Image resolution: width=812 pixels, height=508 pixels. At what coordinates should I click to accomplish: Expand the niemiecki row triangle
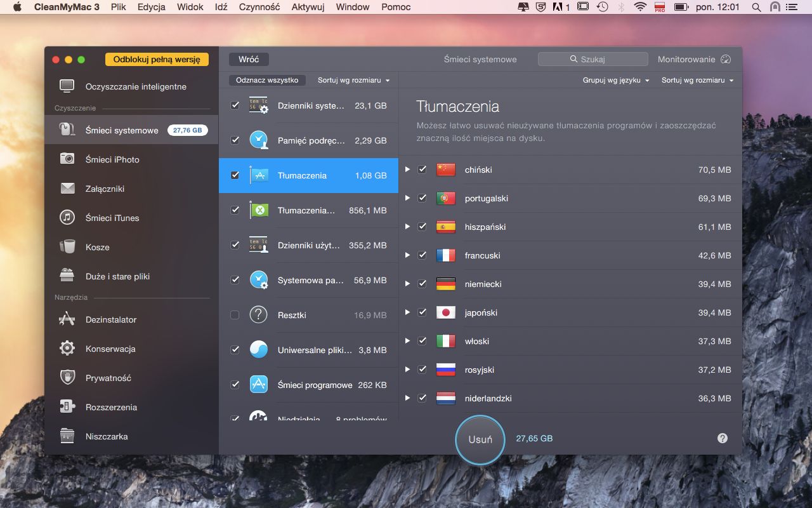tap(408, 284)
